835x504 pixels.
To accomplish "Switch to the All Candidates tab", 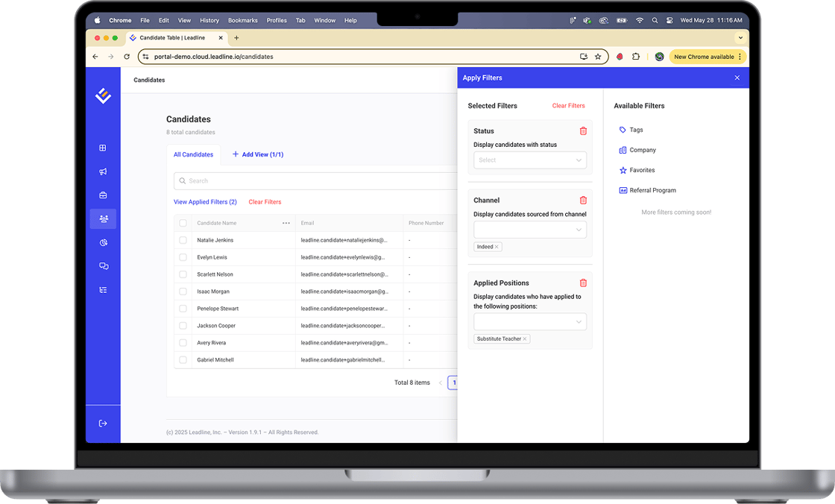I will (193, 154).
